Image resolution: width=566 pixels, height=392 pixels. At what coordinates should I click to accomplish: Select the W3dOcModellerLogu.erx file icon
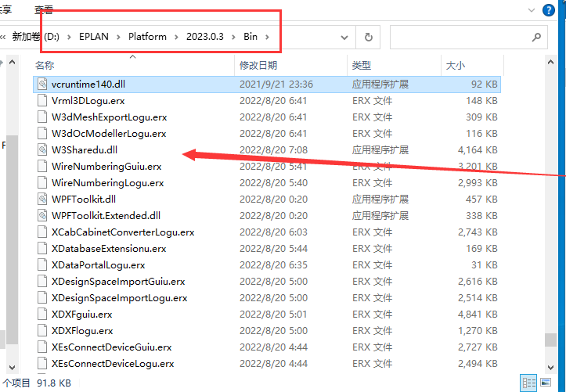coord(42,134)
